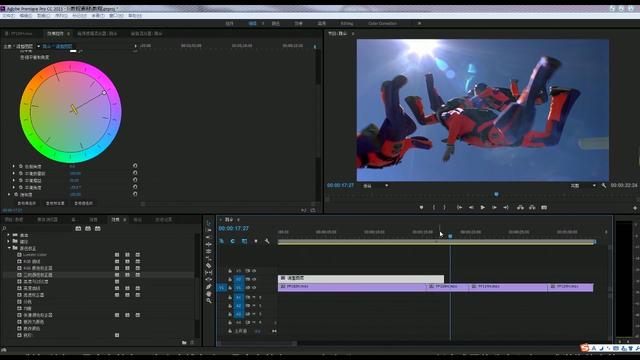Viewport: 640px width, 360px height.
Task: Step back one frame in Program monitor
Action: pos(471,207)
